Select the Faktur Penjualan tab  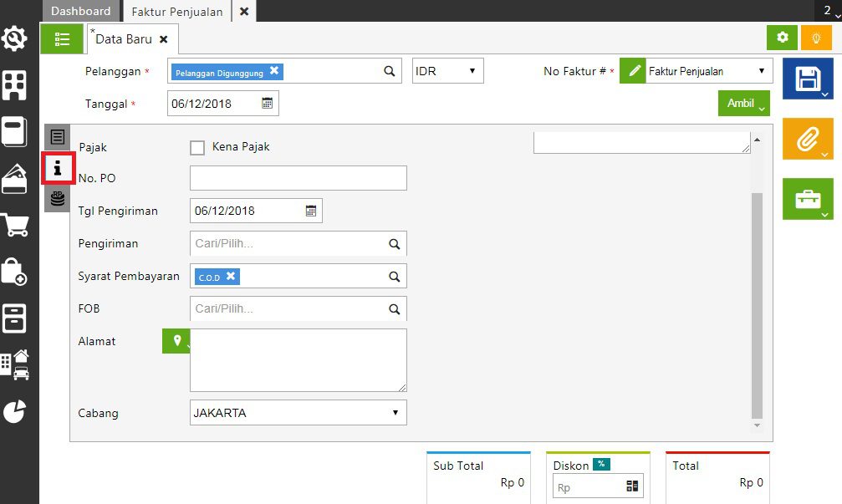pos(176,11)
